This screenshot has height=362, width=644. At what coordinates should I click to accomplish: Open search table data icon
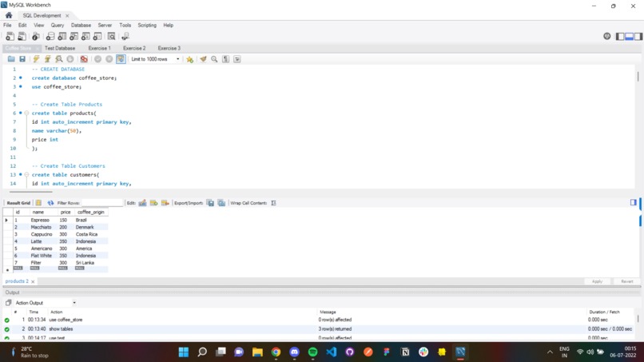[x=111, y=37]
